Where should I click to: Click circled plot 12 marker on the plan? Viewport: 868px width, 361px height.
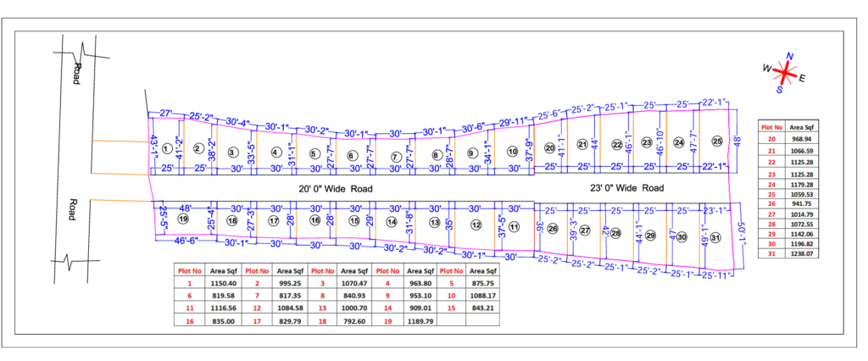click(x=476, y=225)
